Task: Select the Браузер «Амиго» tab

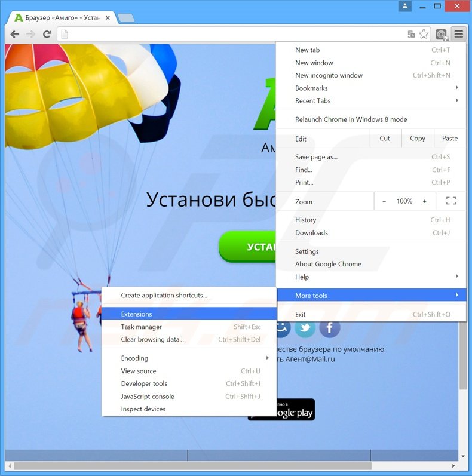Action: (62, 18)
